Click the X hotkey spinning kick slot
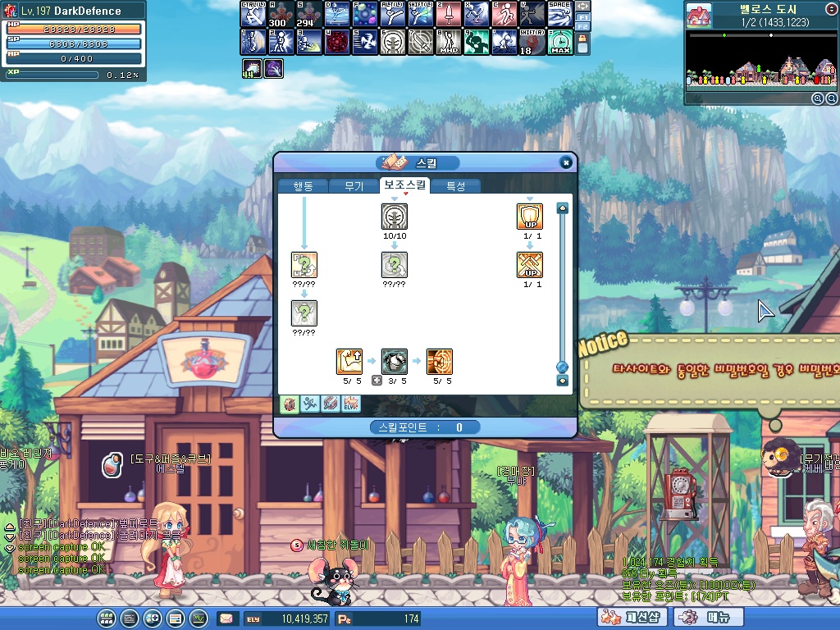 pyautogui.click(x=477, y=14)
